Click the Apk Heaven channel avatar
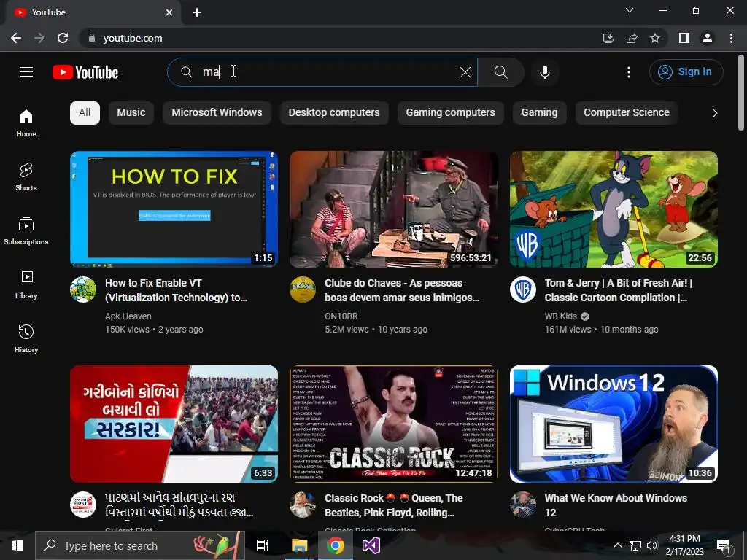747x560 pixels. (x=83, y=289)
